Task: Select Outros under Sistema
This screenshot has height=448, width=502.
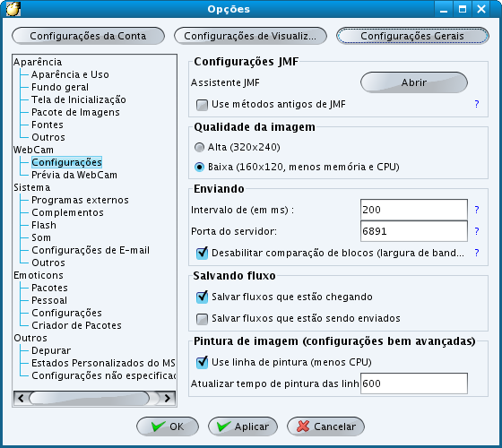Action: pyautogui.click(x=48, y=263)
